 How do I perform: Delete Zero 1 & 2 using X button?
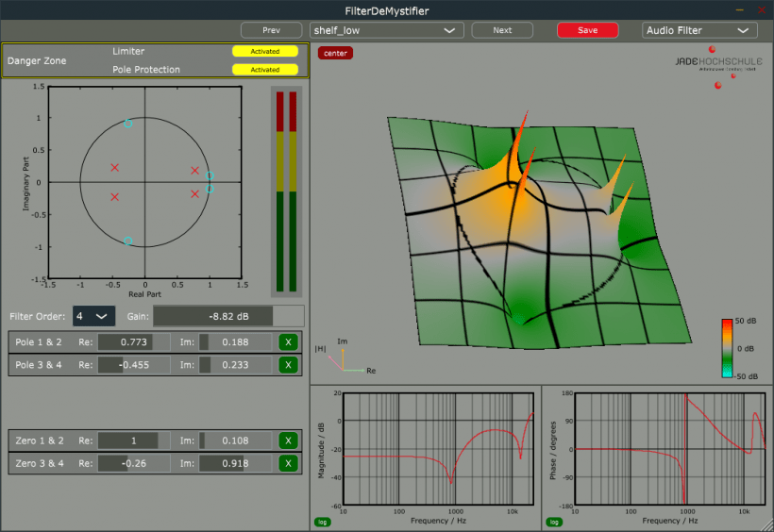[x=288, y=441]
